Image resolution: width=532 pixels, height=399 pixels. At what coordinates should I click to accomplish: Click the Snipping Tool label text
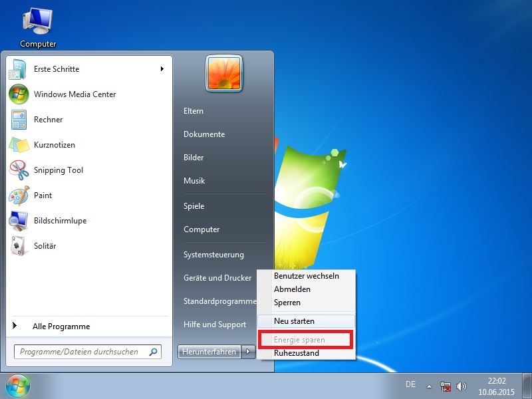[59, 170]
